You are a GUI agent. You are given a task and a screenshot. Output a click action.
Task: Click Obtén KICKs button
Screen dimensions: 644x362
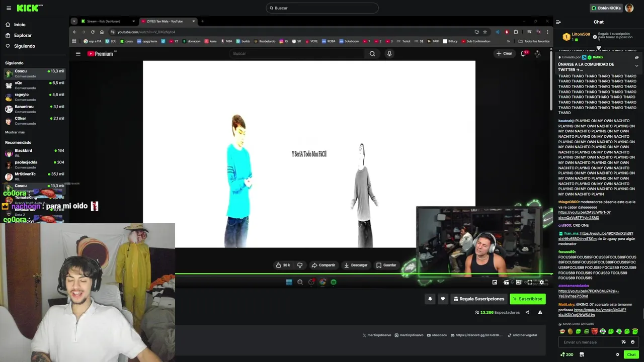click(x=606, y=8)
